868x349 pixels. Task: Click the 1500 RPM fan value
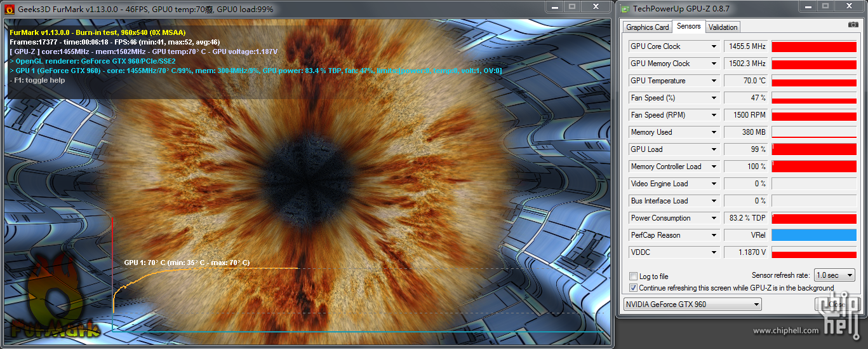point(746,115)
